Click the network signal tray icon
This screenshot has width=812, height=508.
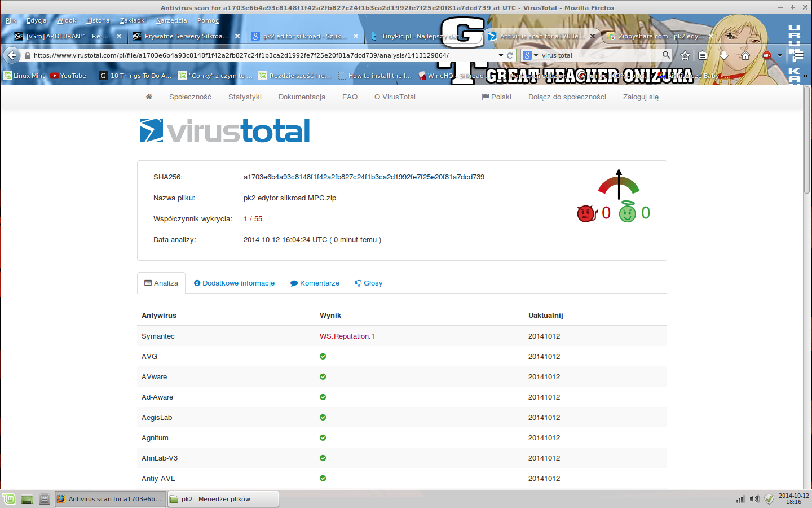coord(740,499)
